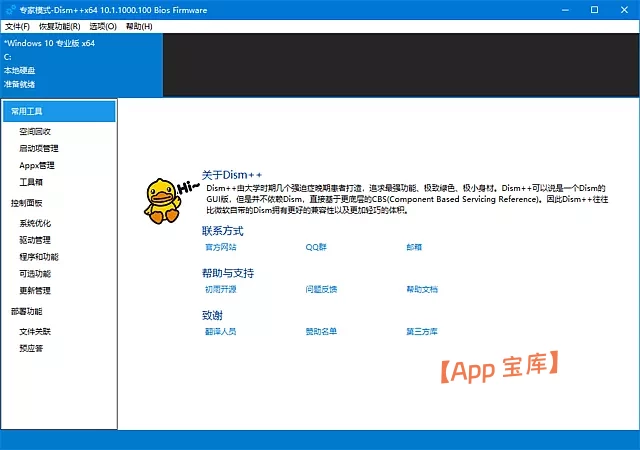Open 启动项管理 from the sidebar

[x=39, y=148]
